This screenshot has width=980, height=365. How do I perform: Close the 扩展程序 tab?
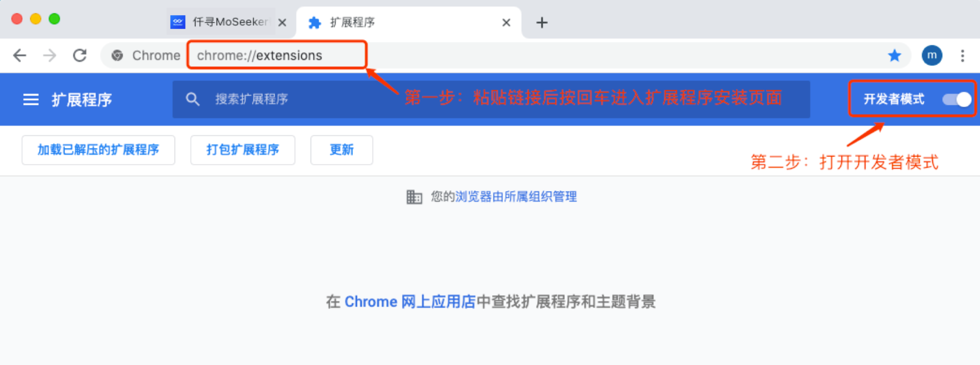(506, 23)
